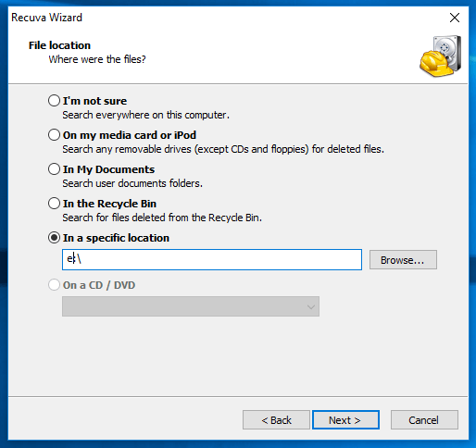Viewport: 476px width, 448px height.
Task: Close the Recuva Wizard window
Action: [455, 18]
